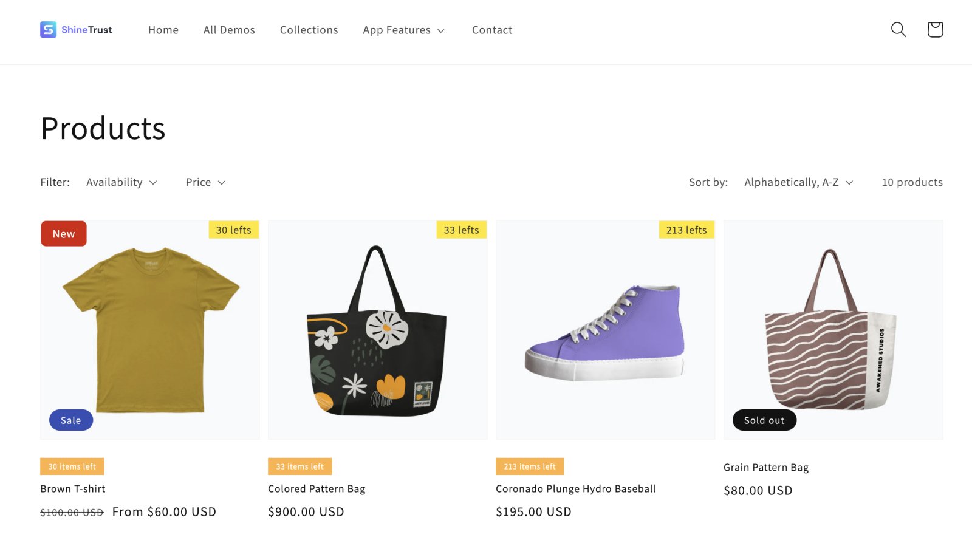972x560 pixels.
Task: Open the Grain Pattern Bag product
Action: click(766, 467)
